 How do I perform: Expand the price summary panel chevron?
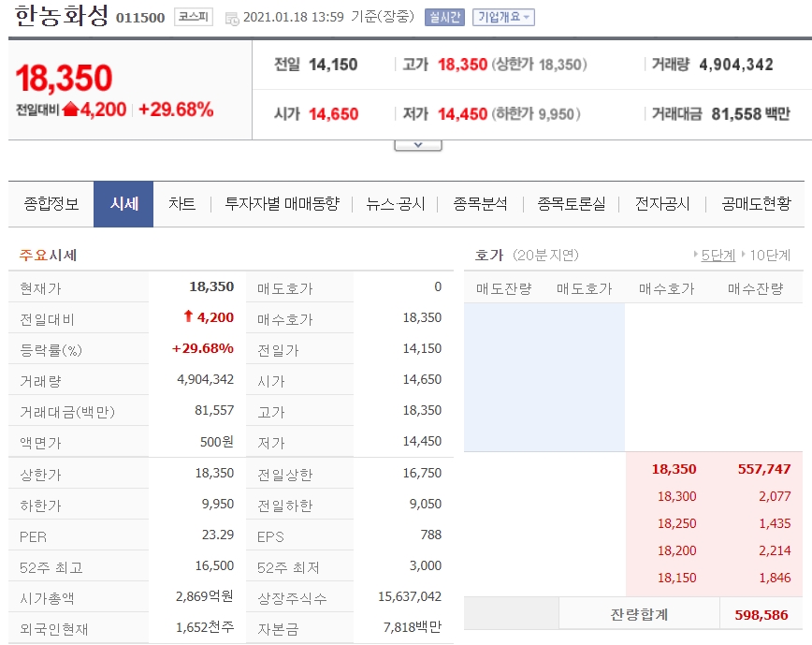point(418,145)
